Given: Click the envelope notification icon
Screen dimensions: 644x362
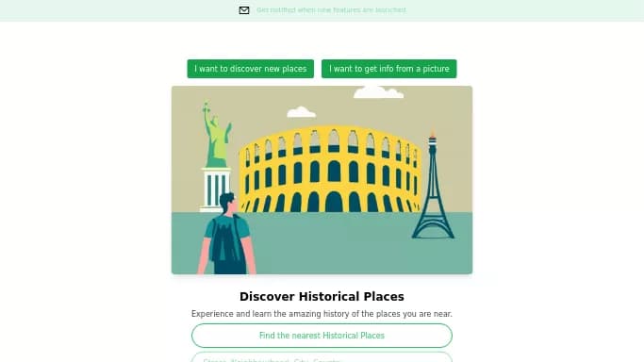Looking at the screenshot, I should click(x=244, y=10).
